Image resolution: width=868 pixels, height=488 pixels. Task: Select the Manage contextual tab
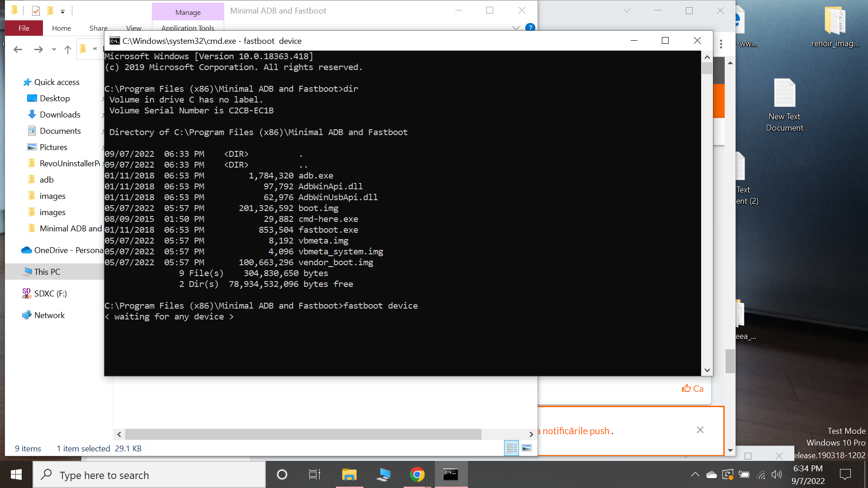[x=188, y=12]
